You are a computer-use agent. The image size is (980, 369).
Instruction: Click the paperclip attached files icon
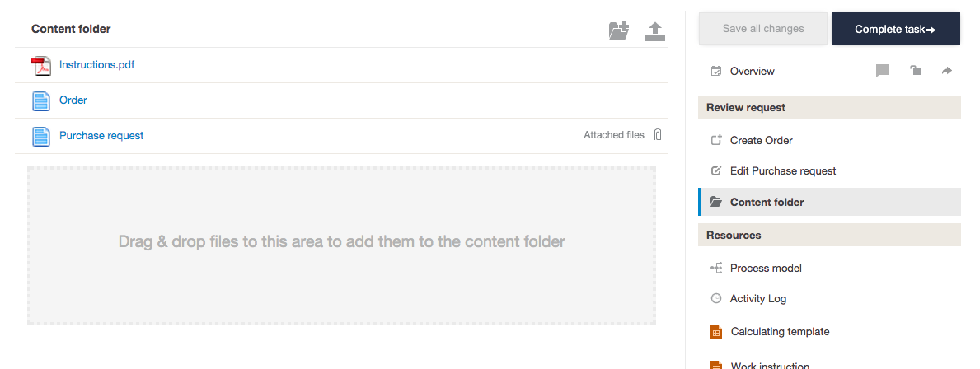(658, 135)
